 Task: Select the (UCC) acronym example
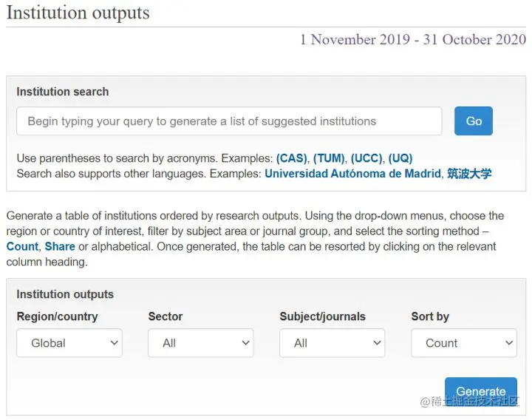[x=366, y=158]
